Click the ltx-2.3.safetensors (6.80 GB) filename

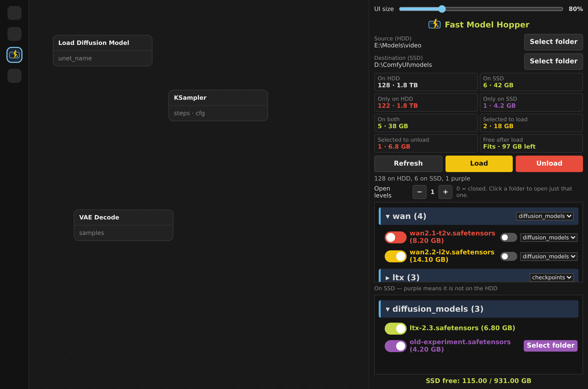[x=462, y=328]
